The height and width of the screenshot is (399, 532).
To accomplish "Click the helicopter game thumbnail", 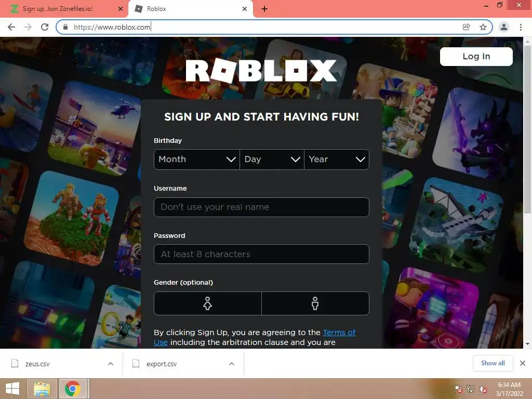I will pos(96,128).
